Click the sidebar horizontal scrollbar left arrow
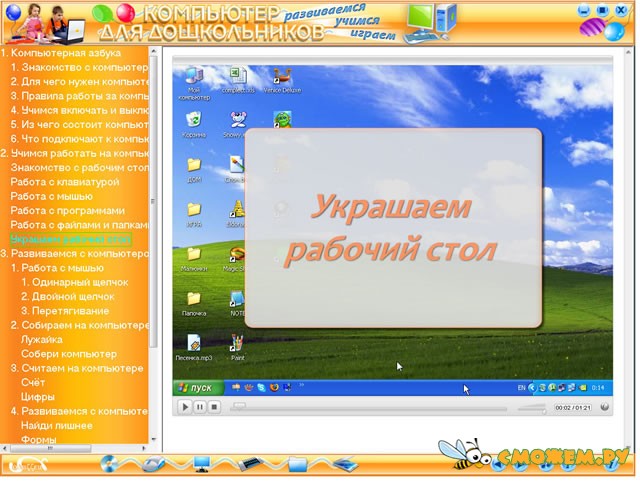Viewport: 640px width, 481px height. tap(4, 448)
